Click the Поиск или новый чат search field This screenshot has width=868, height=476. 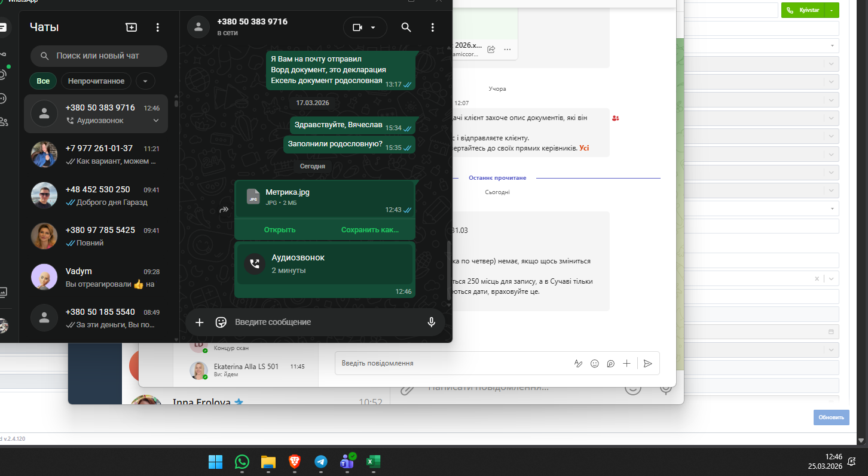click(x=99, y=56)
